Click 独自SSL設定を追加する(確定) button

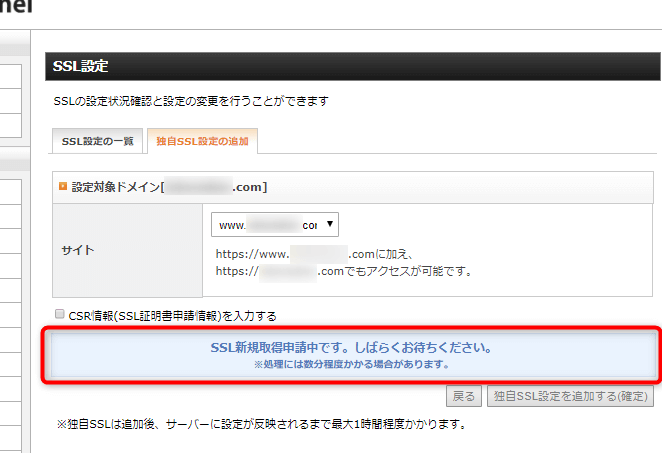tap(571, 397)
